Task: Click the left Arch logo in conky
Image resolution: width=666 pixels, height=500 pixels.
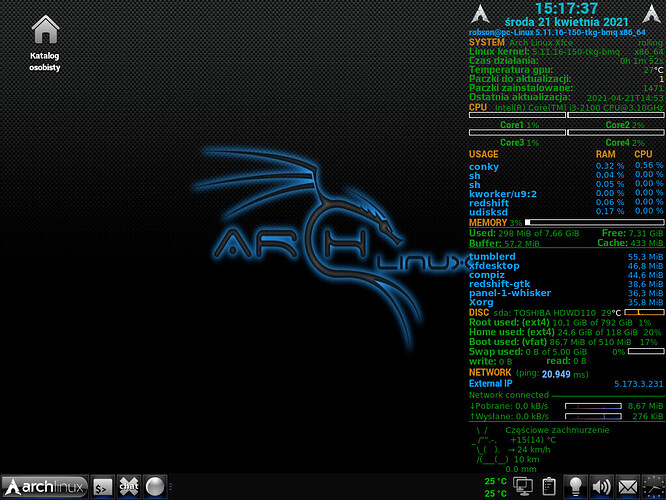Action: (x=480, y=14)
